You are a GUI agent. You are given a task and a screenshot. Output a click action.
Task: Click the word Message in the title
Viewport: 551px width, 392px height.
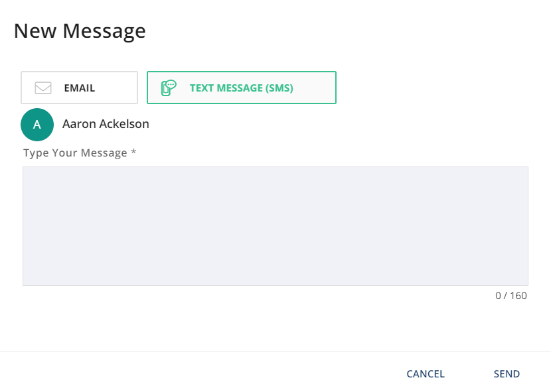click(x=104, y=31)
